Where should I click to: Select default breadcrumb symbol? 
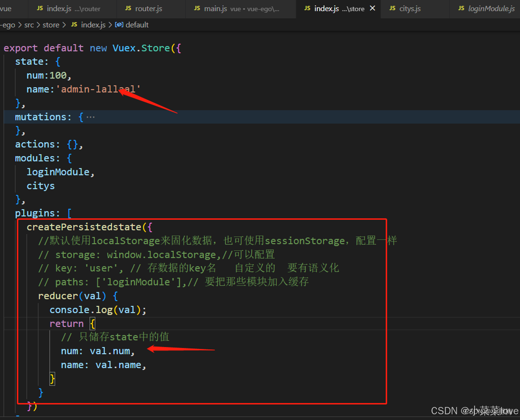[x=137, y=25]
